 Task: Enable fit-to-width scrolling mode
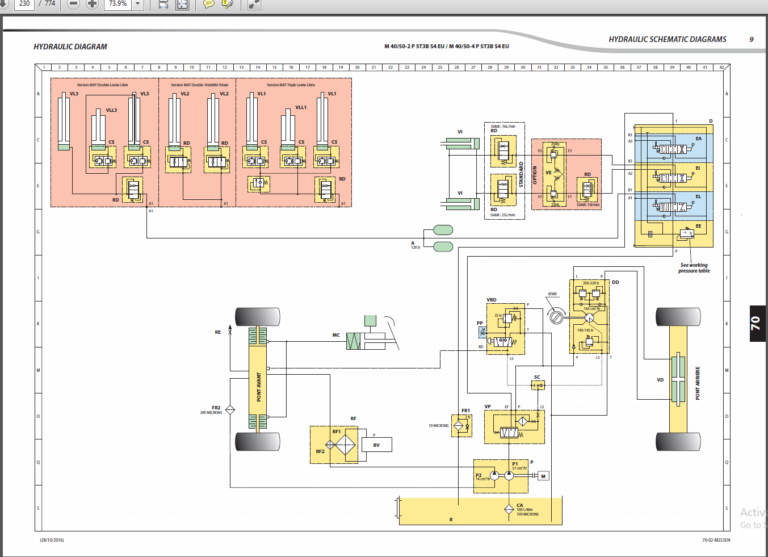click(x=163, y=4)
